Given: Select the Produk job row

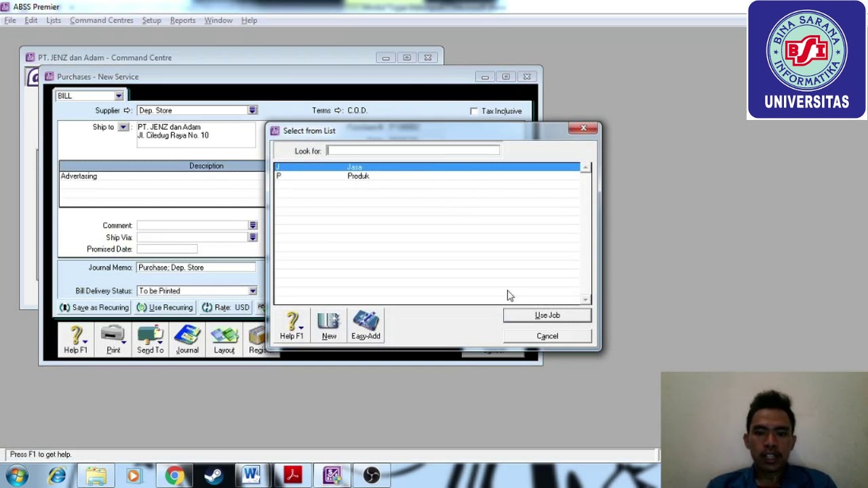Looking at the screenshot, I should click(x=427, y=176).
